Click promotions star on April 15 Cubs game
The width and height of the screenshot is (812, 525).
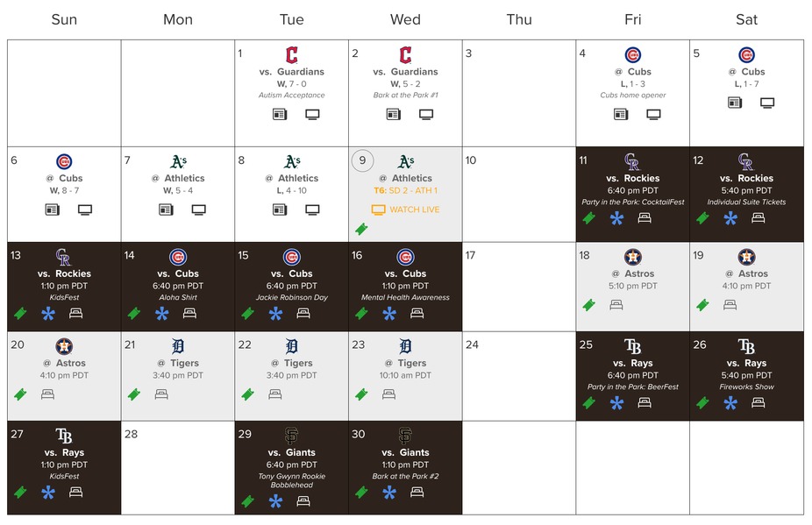coord(275,314)
